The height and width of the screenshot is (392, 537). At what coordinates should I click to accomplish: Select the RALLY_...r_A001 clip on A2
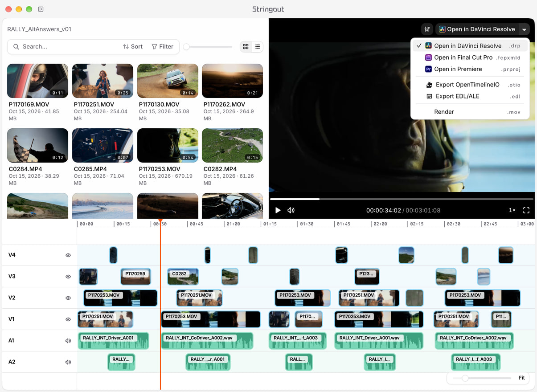(208, 362)
